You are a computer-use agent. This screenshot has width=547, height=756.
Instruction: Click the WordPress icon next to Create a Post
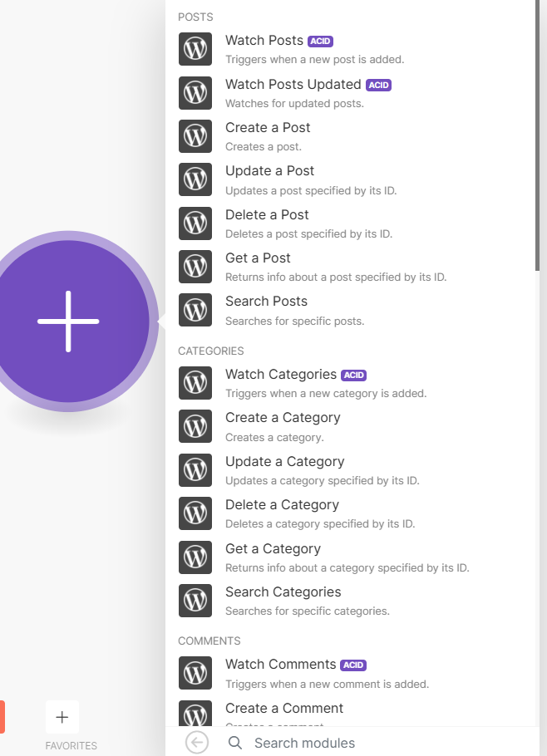[x=195, y=136]
